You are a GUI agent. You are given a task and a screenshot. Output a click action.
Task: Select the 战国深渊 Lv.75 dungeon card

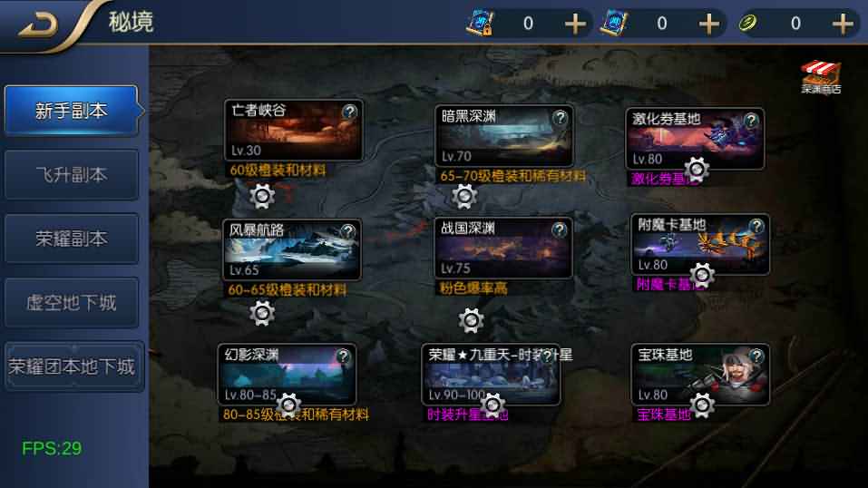coord(503,248)
